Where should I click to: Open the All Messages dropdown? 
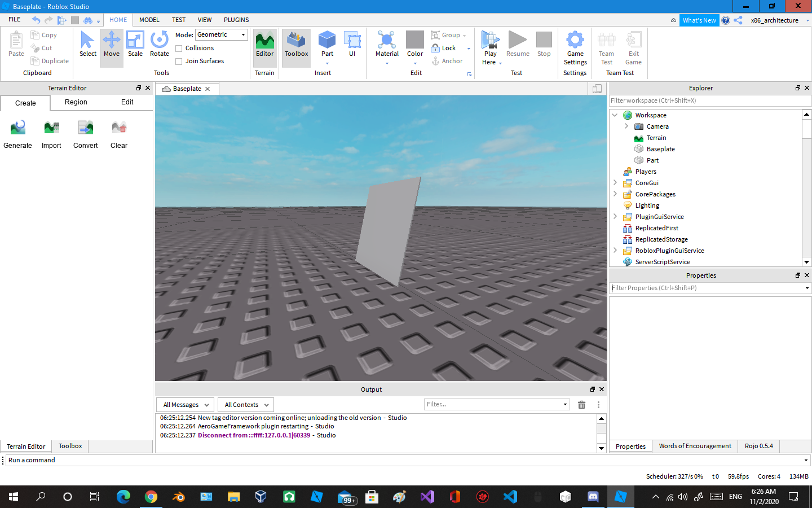pos(185,405)
